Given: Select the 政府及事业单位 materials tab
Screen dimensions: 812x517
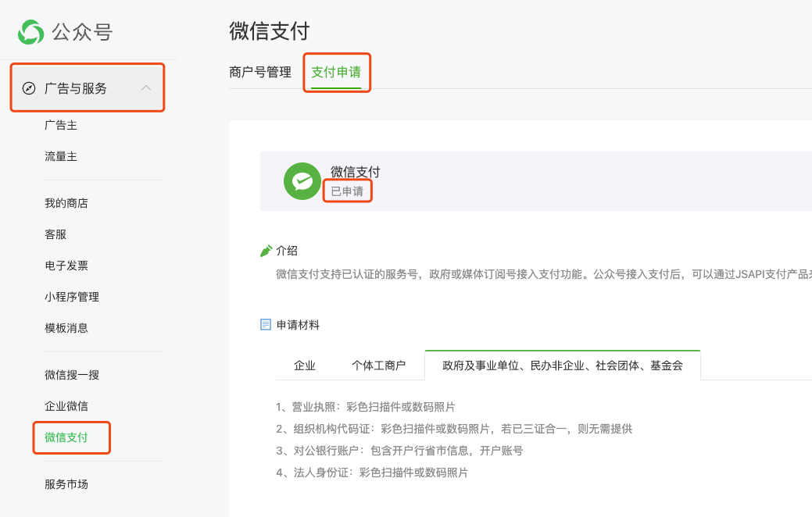Looking at the screenshot, I should click(x=563, y=366).
